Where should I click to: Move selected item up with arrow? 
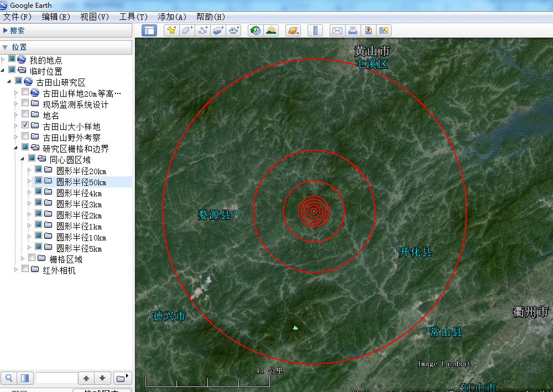coord(86,378)
